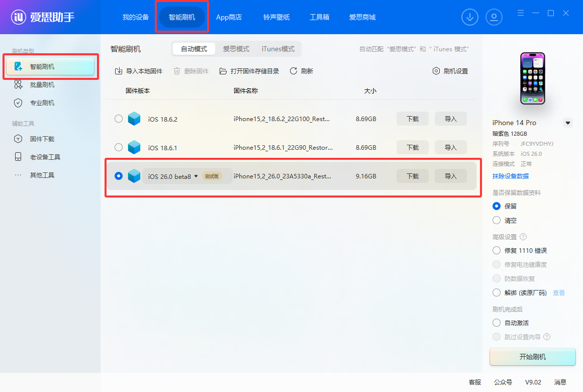The height and width of the screenshot is (392, 583).
Task: Open the 工具箱 menu item
Action: click(320, 17)
